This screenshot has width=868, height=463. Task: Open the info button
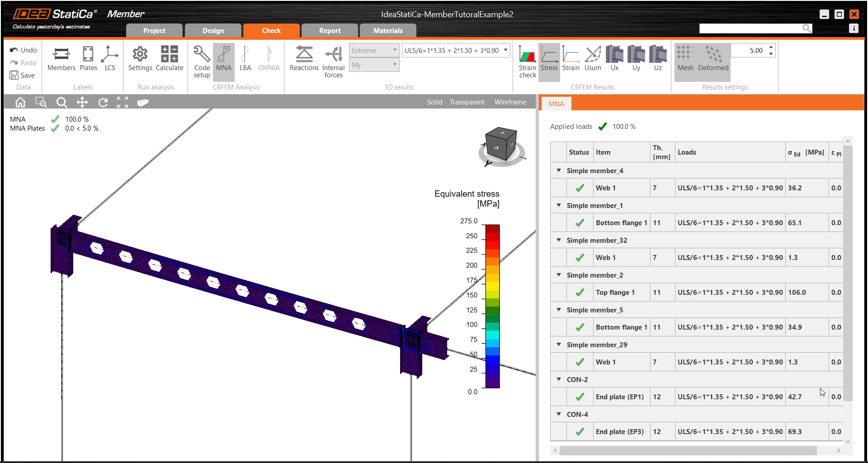pyautogui.click(x=854, y=28)
